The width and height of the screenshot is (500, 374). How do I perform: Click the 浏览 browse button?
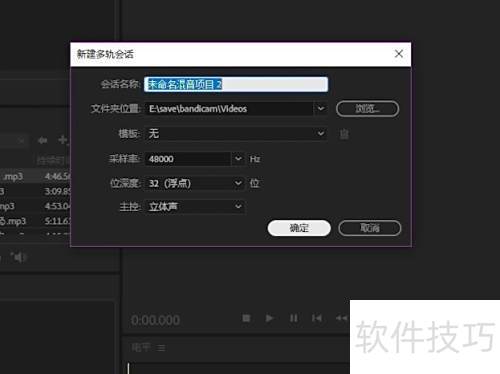pyautogui.click(x=367, y=109)
